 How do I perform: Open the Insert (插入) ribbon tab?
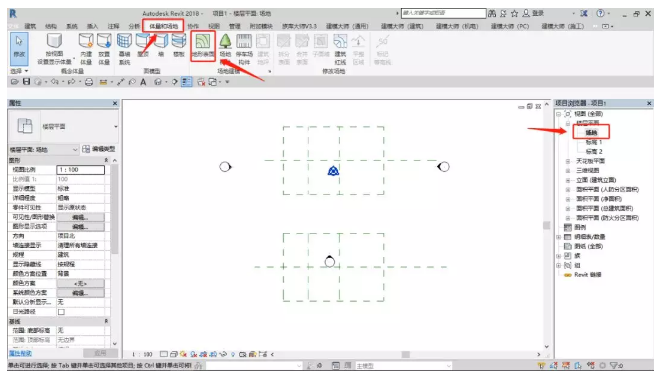click(92, 26)
